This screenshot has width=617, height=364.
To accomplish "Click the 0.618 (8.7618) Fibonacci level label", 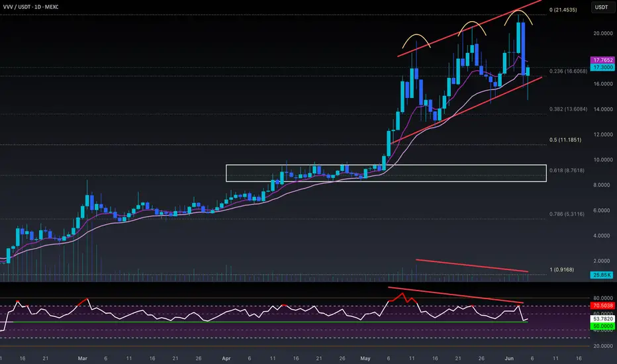I will pyautogui.click(x=567, y=170).
